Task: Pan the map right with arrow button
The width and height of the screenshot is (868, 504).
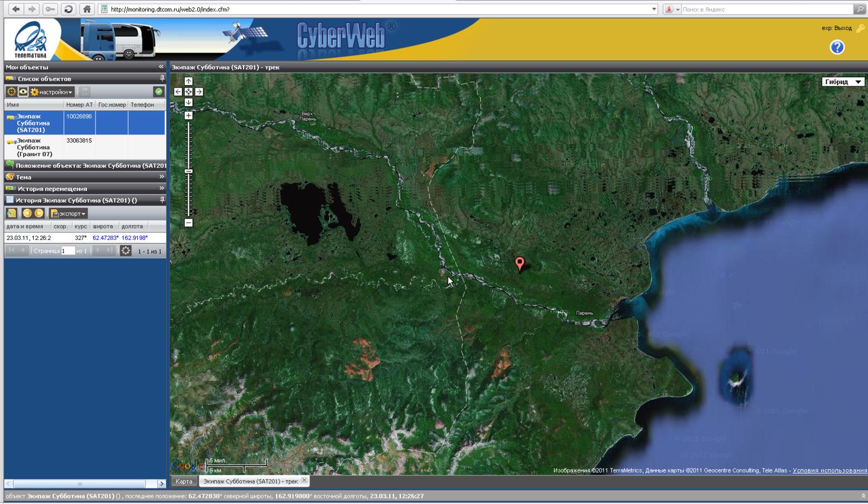Action: [199, 92]
